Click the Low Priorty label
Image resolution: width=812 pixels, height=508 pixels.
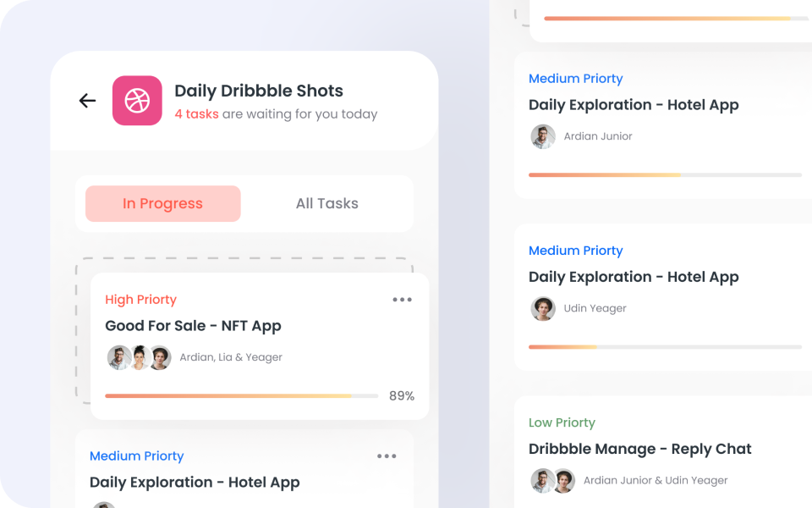562,423
